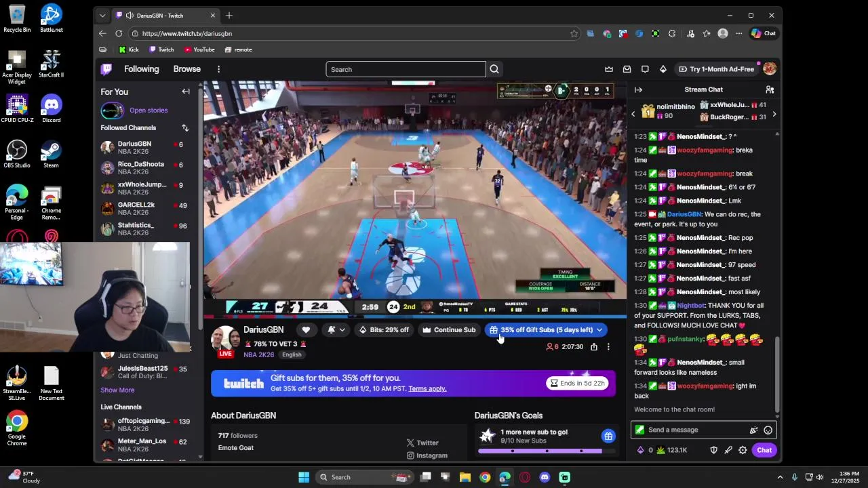
Task: Focus the Twitch Search input field
Action: (x=406, y=69)
